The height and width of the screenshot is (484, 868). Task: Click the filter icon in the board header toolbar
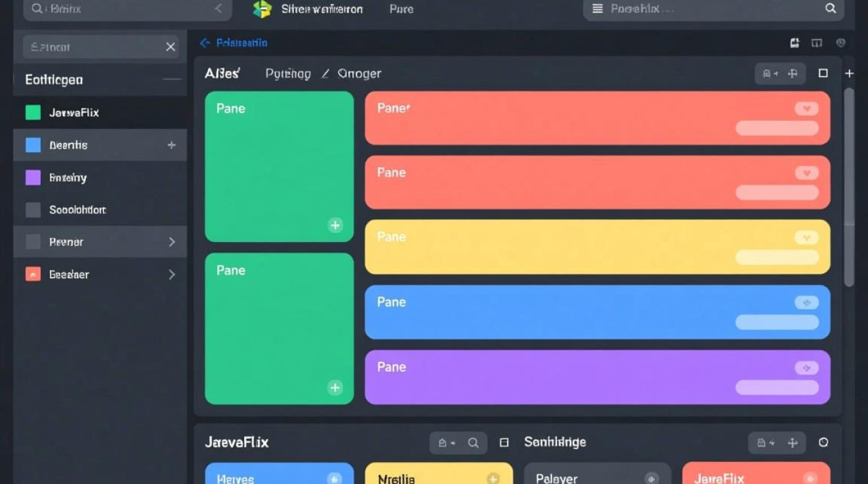click(769, 73)
